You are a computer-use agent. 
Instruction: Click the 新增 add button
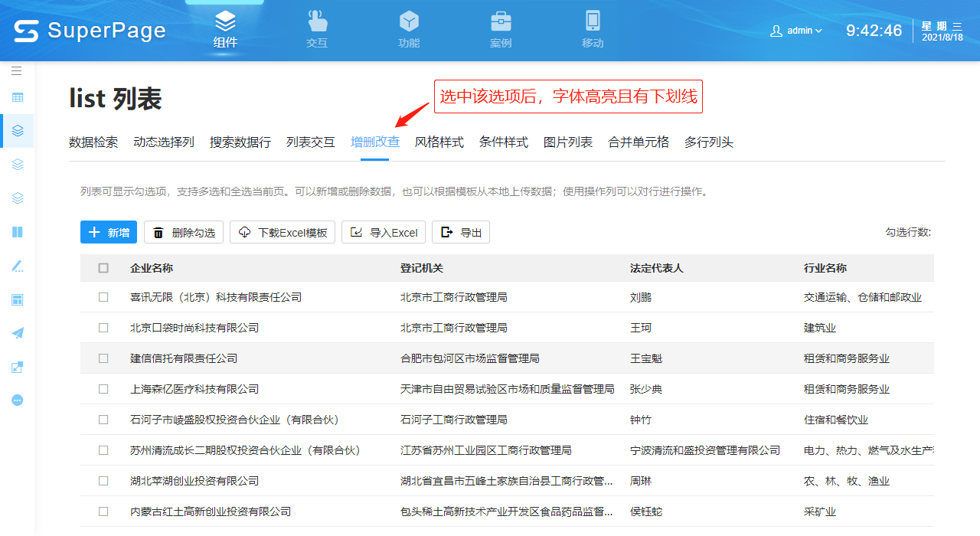(x=109, y=232)
